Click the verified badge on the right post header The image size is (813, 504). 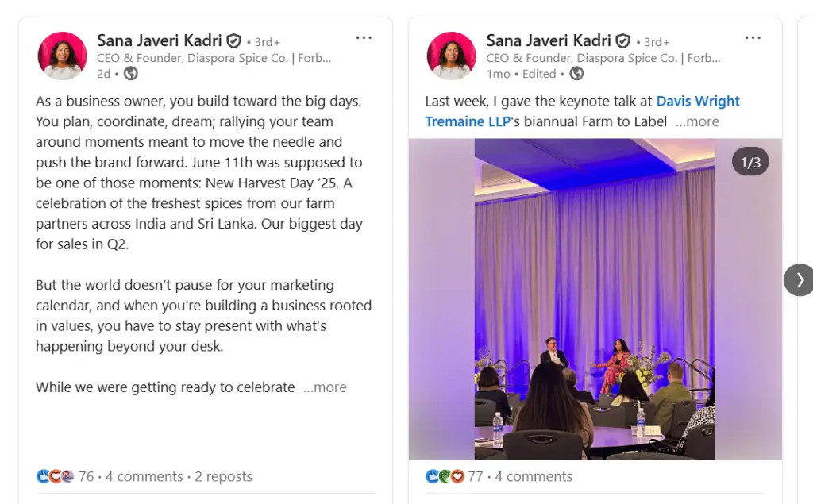pos(622,40)
